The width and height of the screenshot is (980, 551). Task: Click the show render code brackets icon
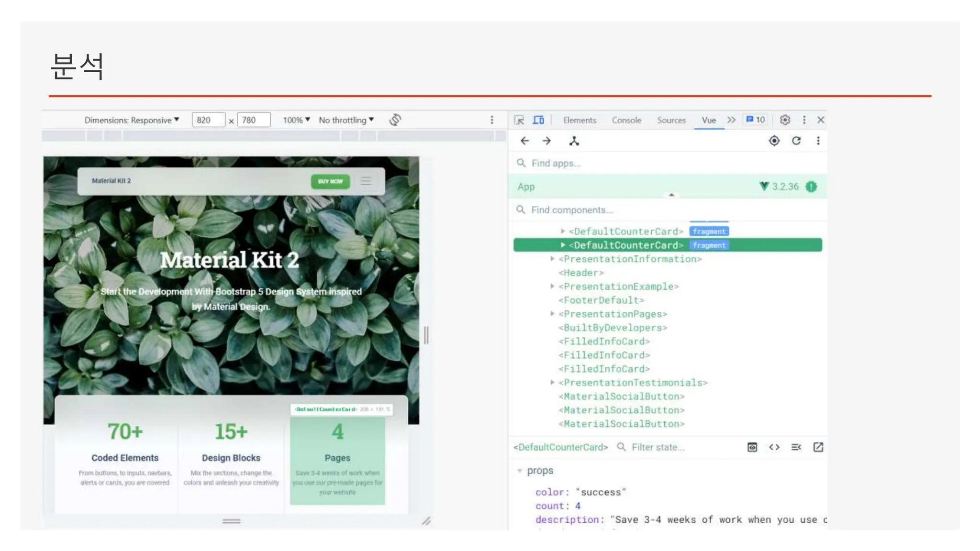(774, 447)
